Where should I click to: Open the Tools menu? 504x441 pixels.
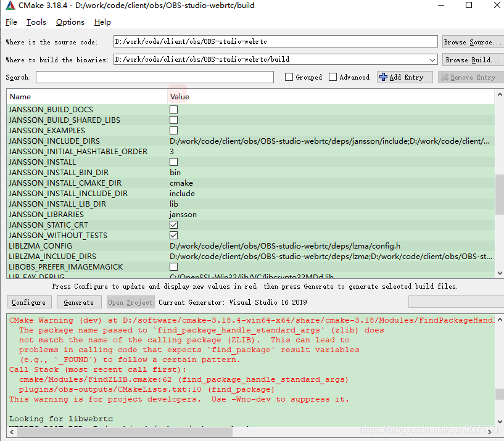click(x=36, y=22)
